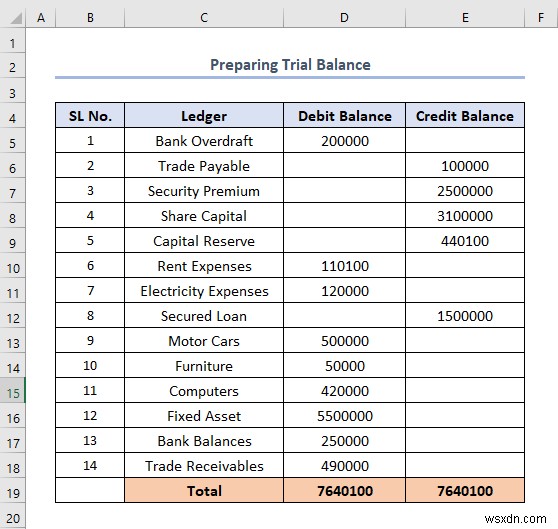Select column A header
Image resolution: width=558 pixels, height=529 pixels.
tap(41, 17)
